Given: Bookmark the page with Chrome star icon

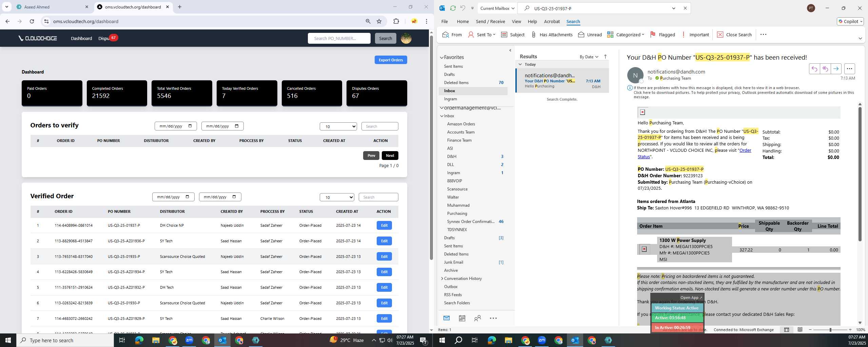Looking at the screenshot, I should (x=379, y=21).
